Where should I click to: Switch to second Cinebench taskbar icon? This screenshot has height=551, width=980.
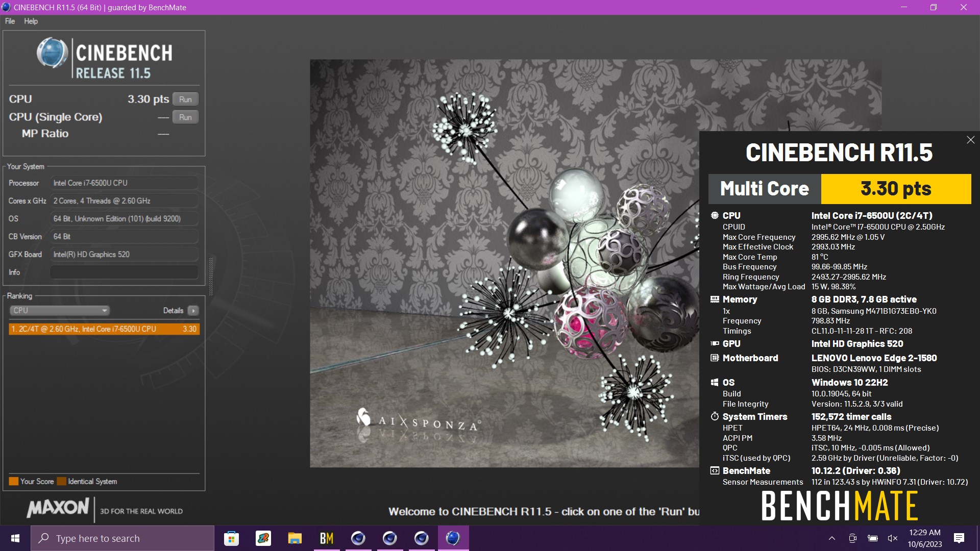point(389,538)
